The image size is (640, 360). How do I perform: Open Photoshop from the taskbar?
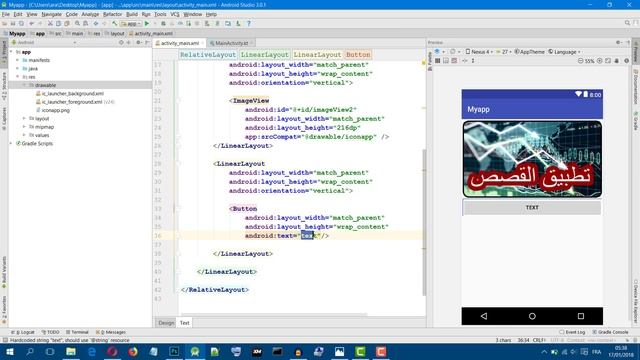pyautogui.click(x=174, y=352)
